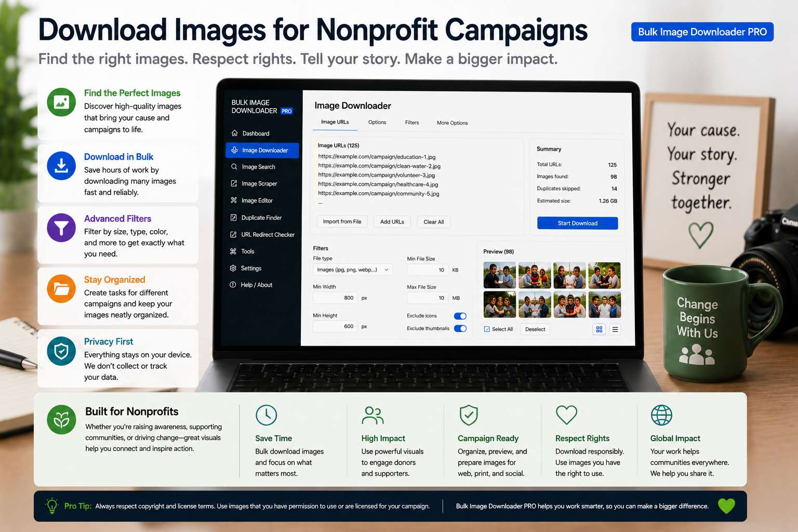
Task: Click the Global Impact globe icon
Action: pos(661,415)
